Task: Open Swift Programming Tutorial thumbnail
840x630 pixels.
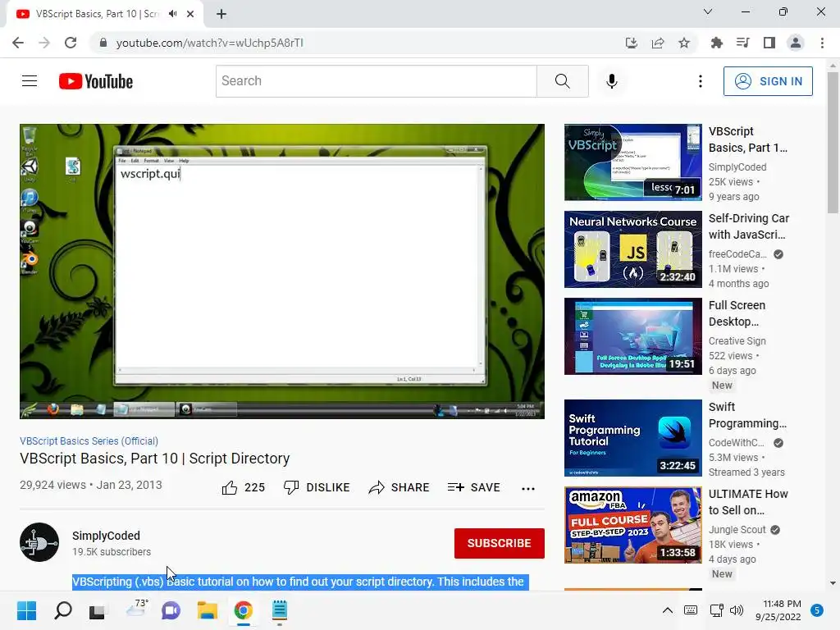Action: (x=632, y=438)
